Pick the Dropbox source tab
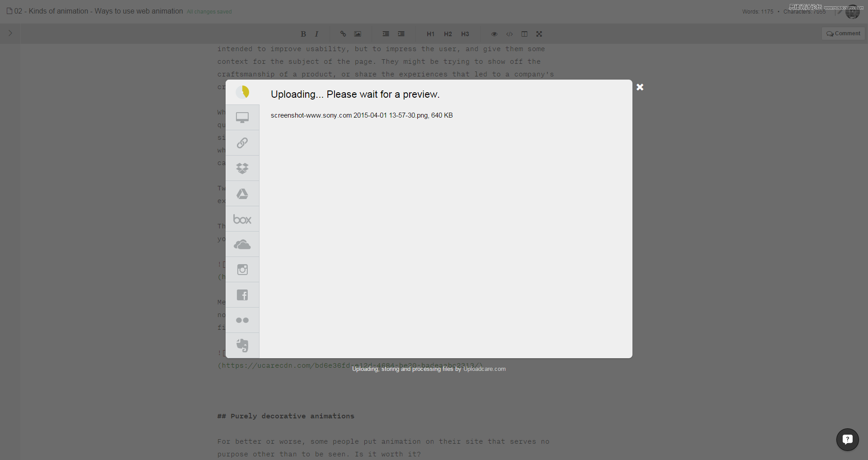The height and width of the screenshot is (460, 868). click(242, 168)
